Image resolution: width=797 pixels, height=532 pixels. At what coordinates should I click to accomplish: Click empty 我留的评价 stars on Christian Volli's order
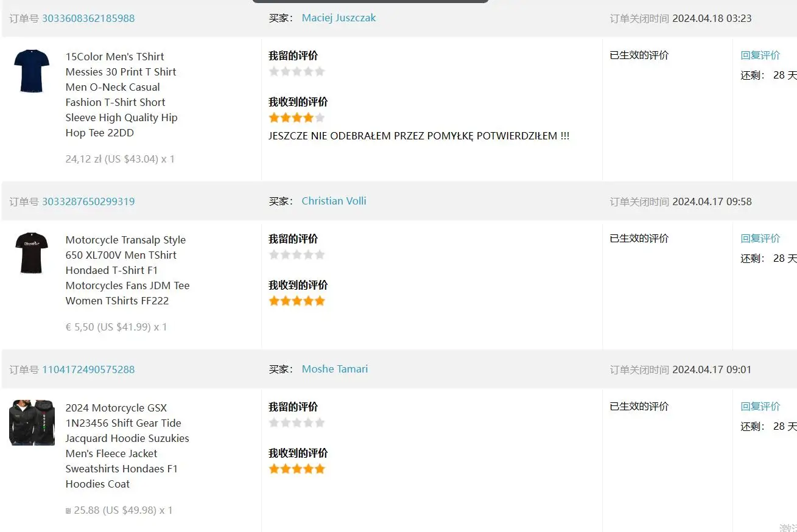(x=297, y=254)
